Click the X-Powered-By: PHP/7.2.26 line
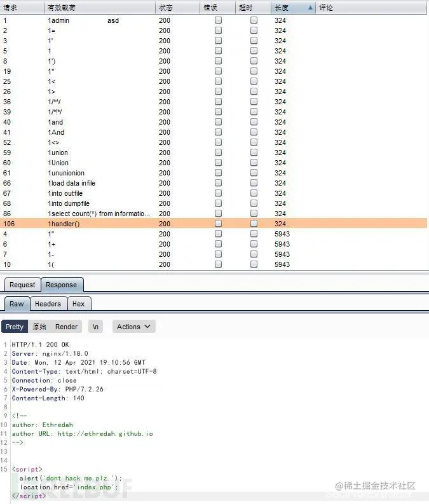The width and height of the screenshot is (429, 504). click(x=58, y=389)
